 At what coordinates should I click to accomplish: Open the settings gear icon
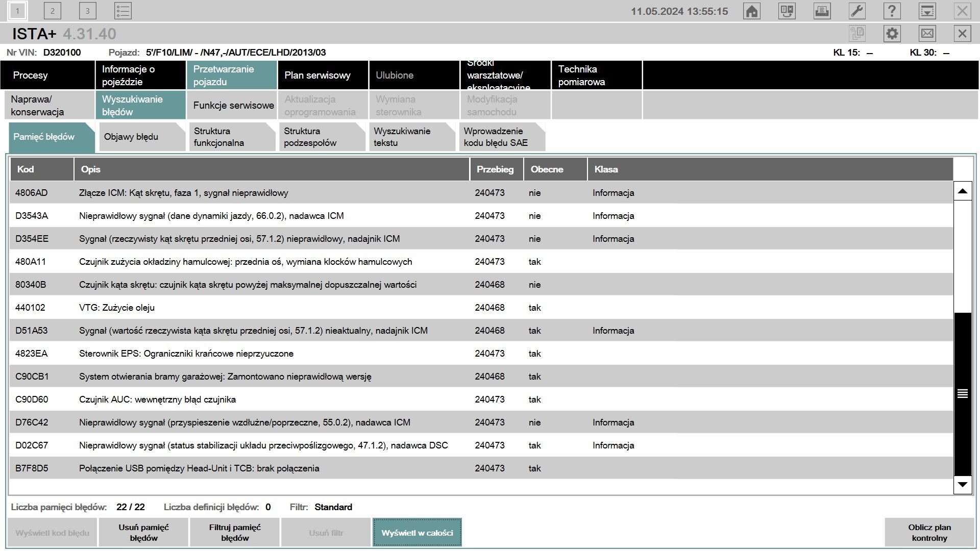pyautogui.click(x=892, y=34)
